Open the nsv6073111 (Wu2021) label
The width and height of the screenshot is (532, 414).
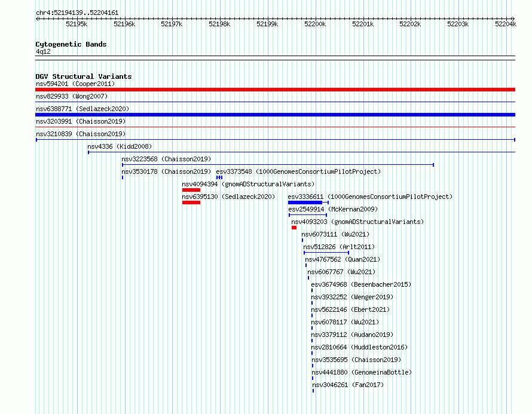pos(335,234)
